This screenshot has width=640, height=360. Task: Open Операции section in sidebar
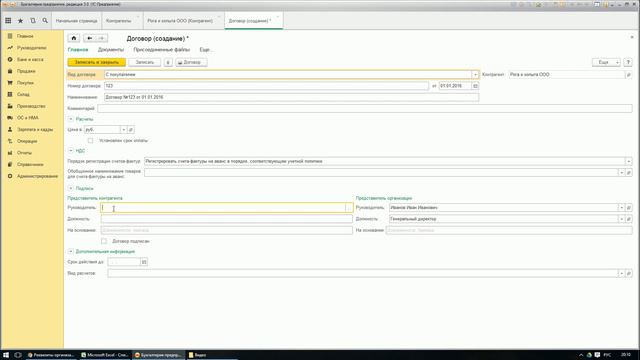tap(27, 141)
